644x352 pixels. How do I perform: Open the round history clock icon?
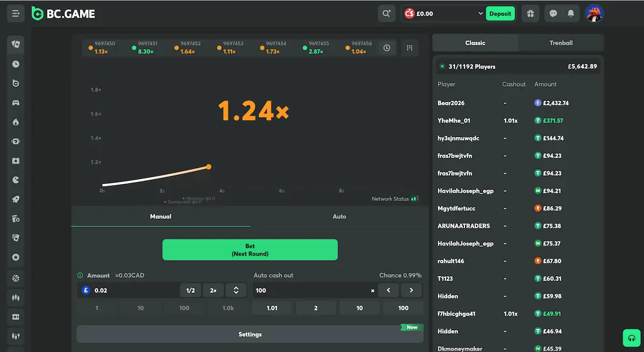(387, 48)
